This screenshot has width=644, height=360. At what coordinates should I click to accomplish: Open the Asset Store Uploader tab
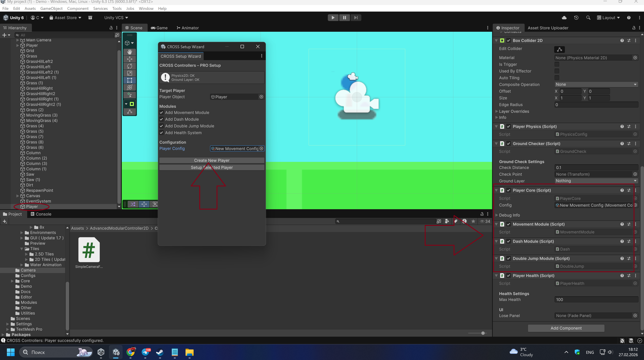[x=548, y=28]
